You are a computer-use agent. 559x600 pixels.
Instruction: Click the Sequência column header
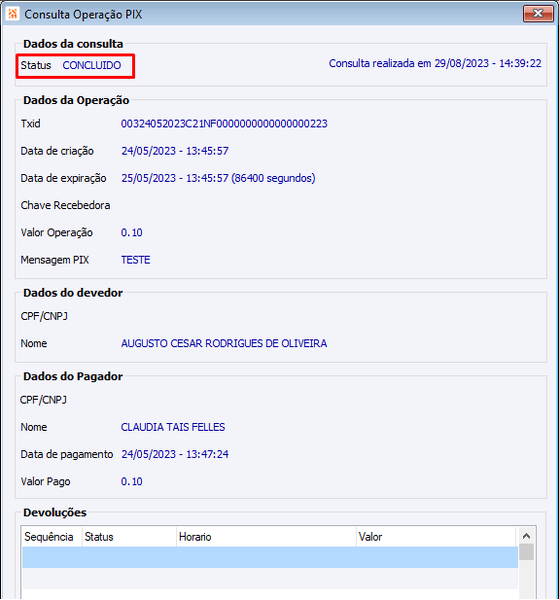point(52,537)
